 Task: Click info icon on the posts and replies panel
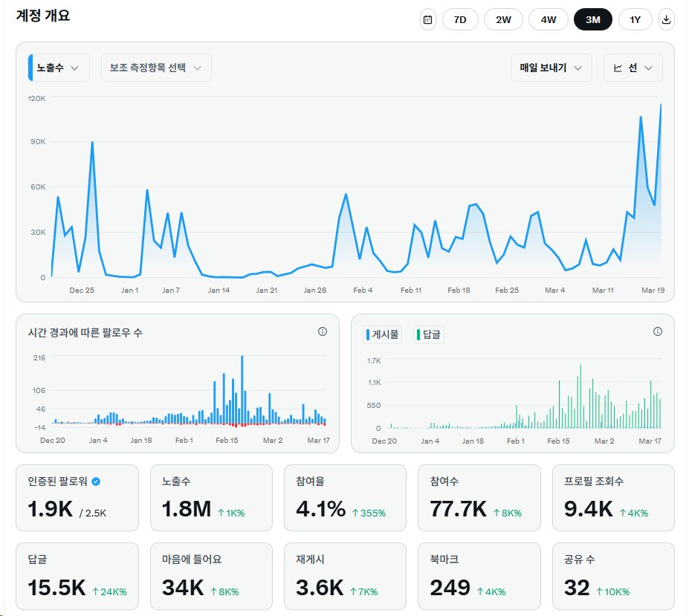(x=657, y=332)
